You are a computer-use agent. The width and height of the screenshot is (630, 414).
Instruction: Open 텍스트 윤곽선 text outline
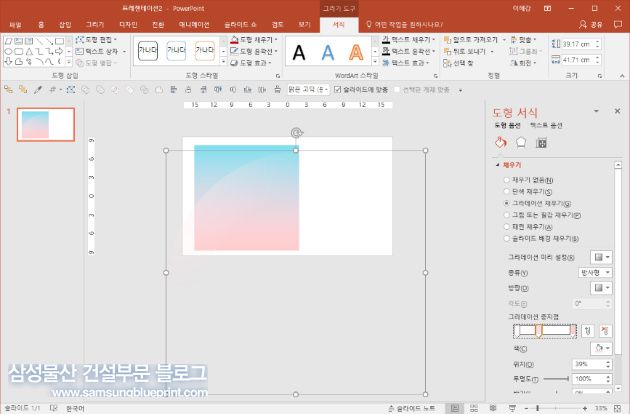(408, 51)
